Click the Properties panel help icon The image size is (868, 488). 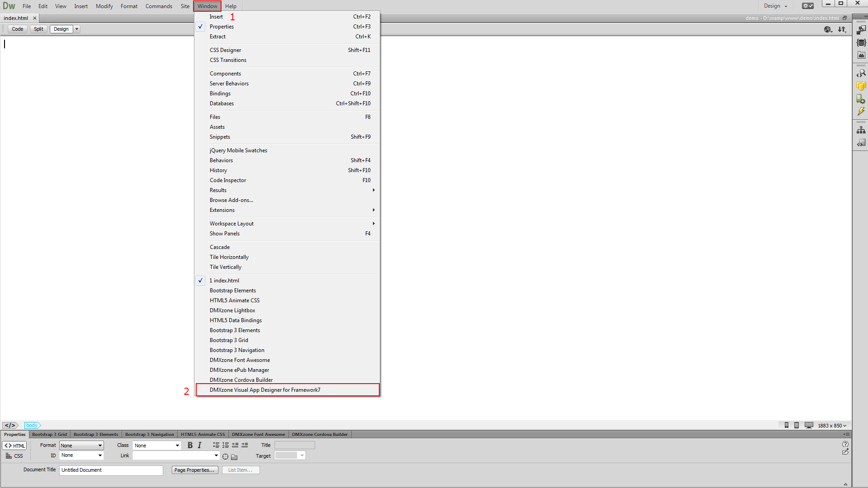pyautogui.click(x=845, y=444)
